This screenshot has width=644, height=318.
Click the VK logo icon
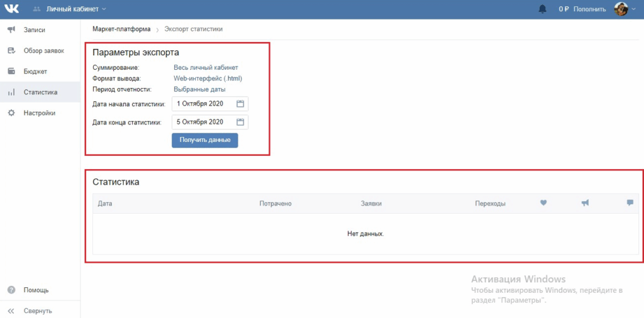pyautogui.click(x=11, y=9)
